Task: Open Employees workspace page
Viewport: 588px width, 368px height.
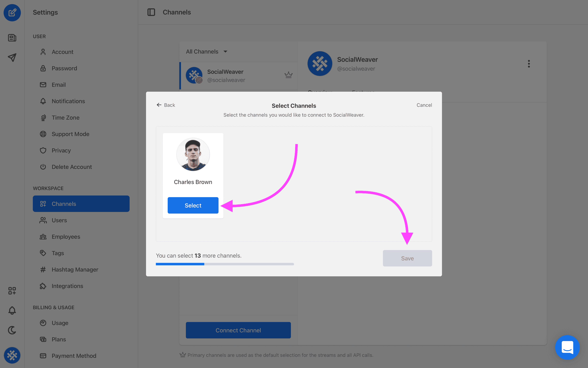Action: pos(81,237)
